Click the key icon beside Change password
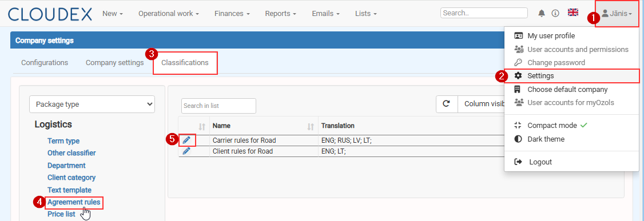 (x=518, y=63)
